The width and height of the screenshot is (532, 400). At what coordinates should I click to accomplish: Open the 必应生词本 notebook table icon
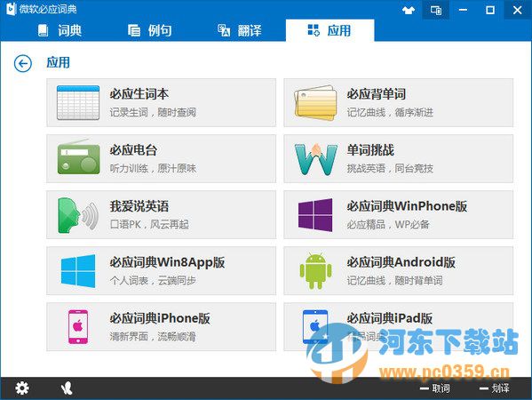78,102
